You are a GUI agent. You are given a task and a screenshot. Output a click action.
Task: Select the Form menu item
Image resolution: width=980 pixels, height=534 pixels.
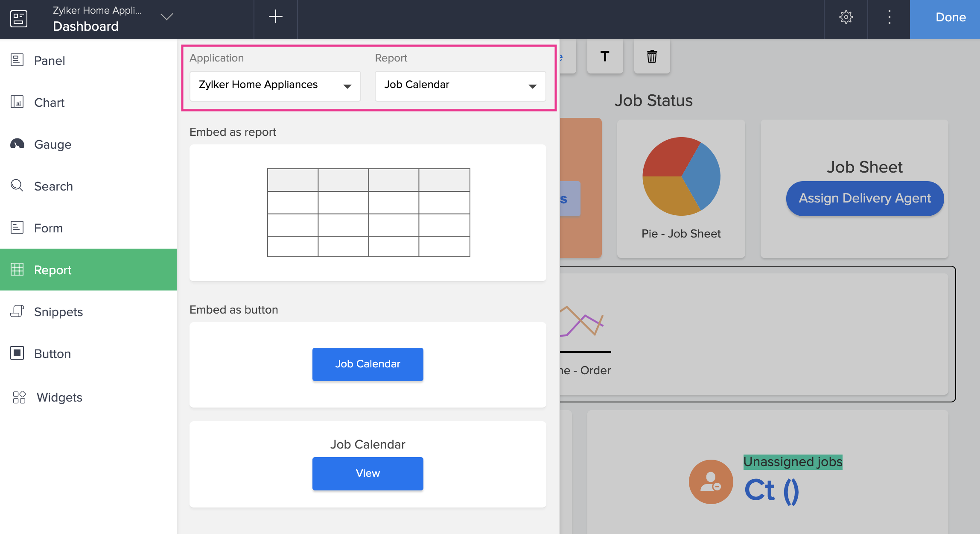[88, 228]
